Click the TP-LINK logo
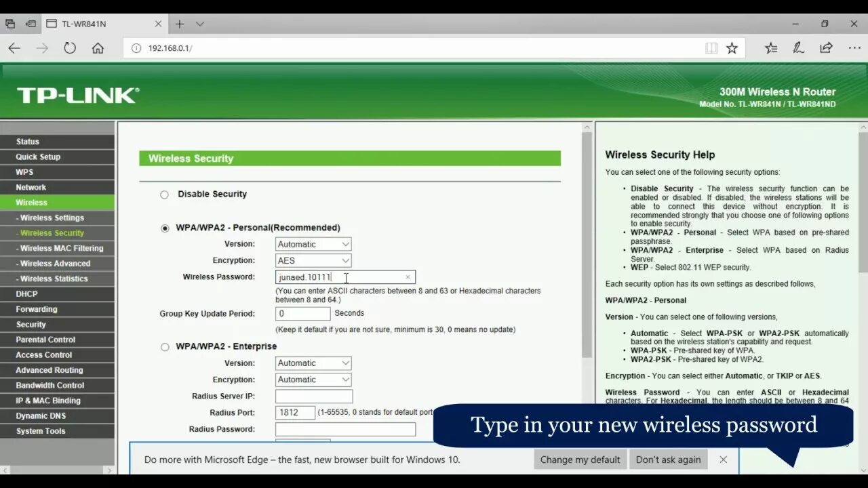 (78, 96)
